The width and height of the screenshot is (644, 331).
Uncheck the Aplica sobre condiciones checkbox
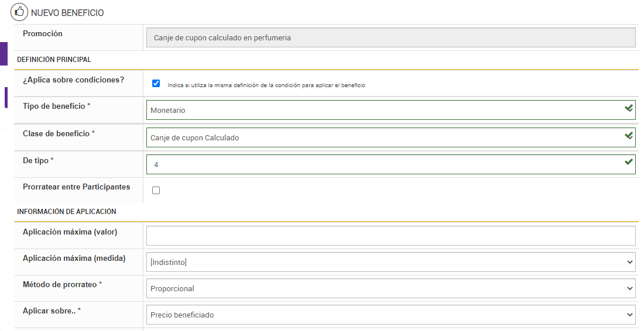[x=156, y=84]
